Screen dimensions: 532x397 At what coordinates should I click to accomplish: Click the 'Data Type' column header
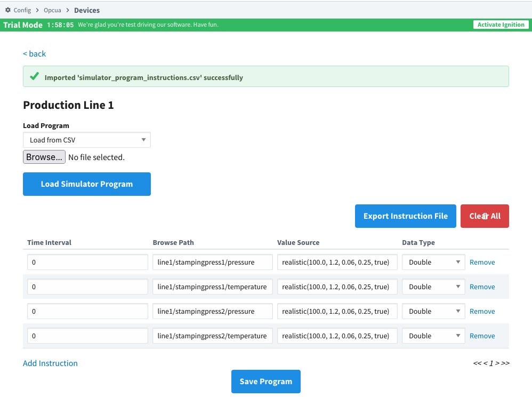click(418, 242)
